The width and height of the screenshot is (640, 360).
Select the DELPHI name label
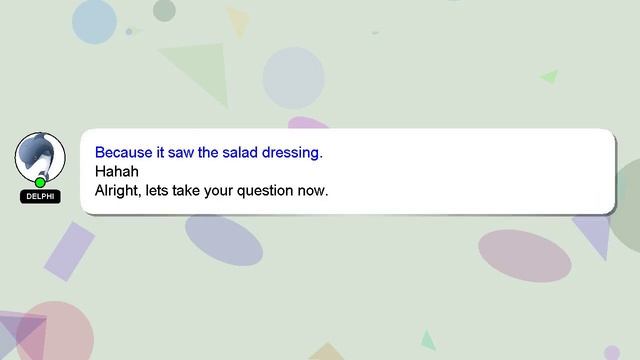point(40,196)
